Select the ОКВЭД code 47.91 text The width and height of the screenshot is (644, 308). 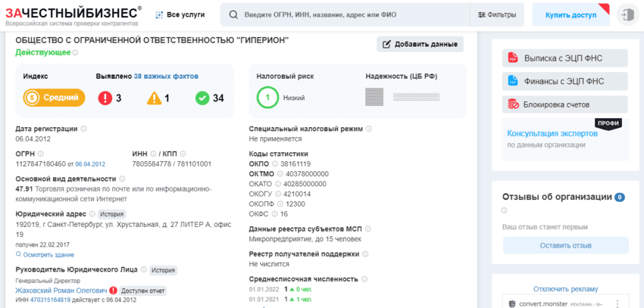tap(24, 189)
